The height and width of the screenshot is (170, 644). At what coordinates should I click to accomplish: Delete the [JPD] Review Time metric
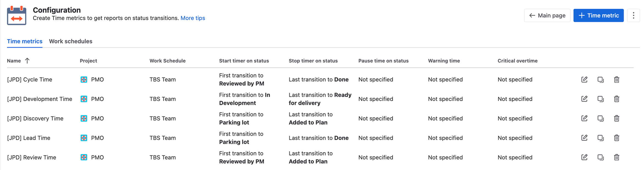point(617,157)
